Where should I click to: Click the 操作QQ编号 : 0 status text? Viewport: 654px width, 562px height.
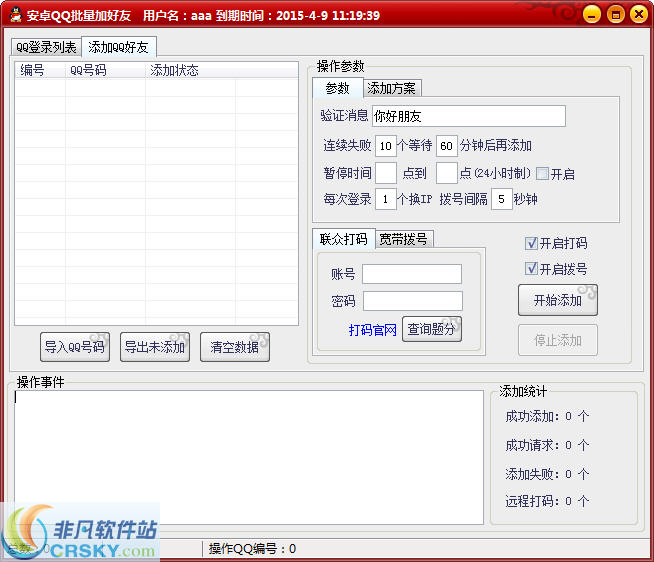pos(252,549)
